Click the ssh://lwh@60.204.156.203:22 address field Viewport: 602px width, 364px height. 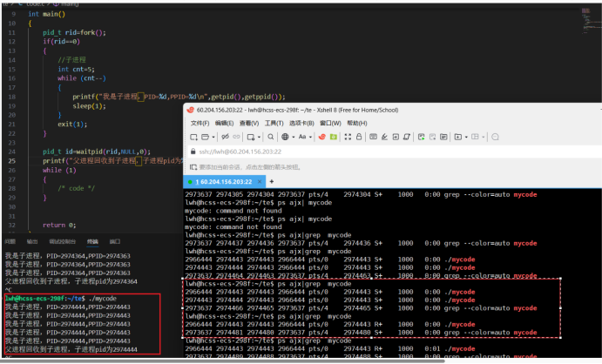(x=396, y=152)
